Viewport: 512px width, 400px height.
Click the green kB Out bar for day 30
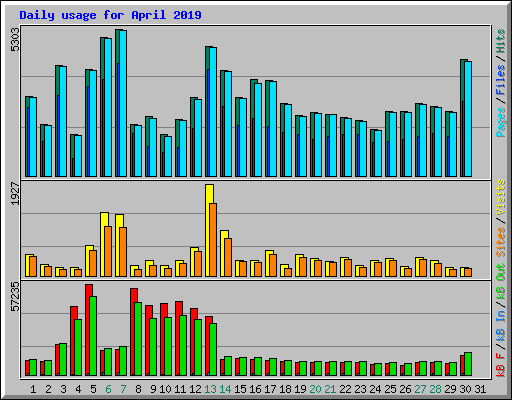coord(468,364)
